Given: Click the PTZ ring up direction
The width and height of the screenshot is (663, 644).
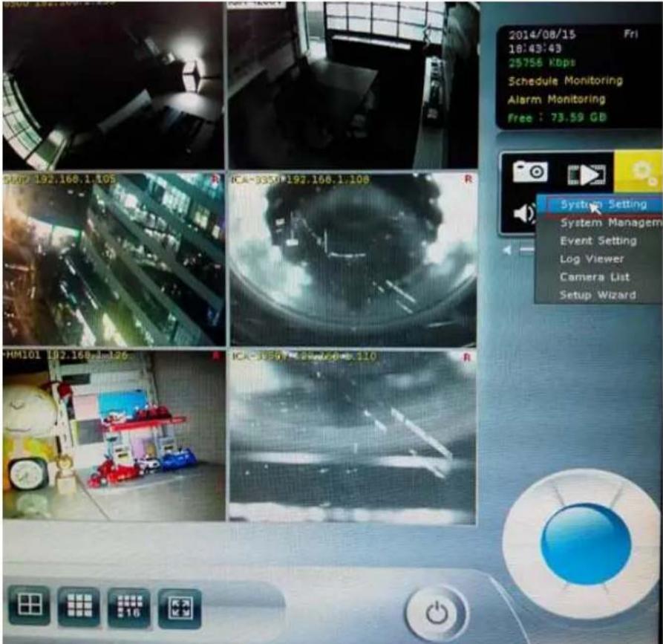Looking at the screenshot, I should tap(588, 486).
